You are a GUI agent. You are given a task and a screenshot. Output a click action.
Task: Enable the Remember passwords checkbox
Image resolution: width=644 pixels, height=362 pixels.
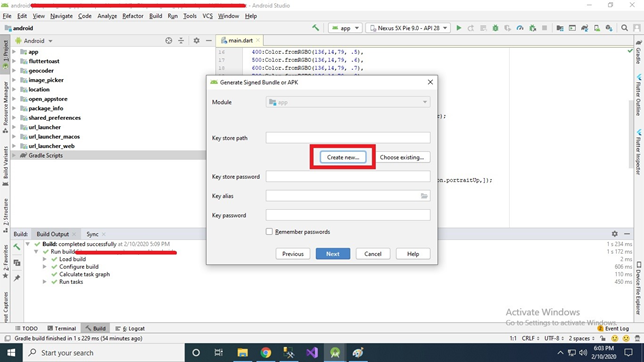click(x=269, y=232)
